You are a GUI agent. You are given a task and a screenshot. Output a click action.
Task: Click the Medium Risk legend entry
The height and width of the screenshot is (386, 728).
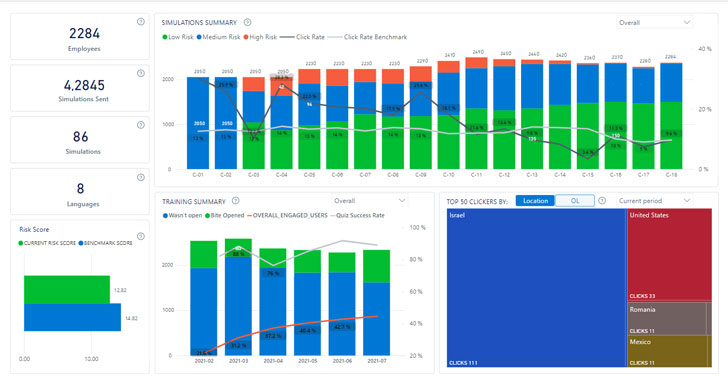(218, 37)
